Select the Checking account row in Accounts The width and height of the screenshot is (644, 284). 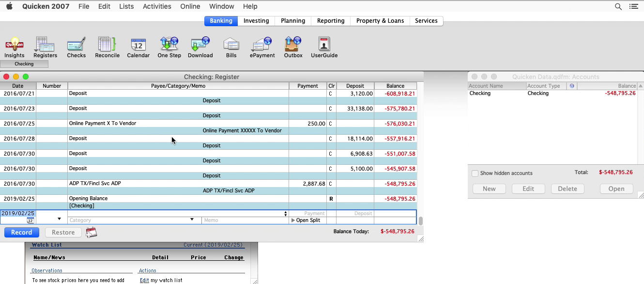[x=552, y=93]
